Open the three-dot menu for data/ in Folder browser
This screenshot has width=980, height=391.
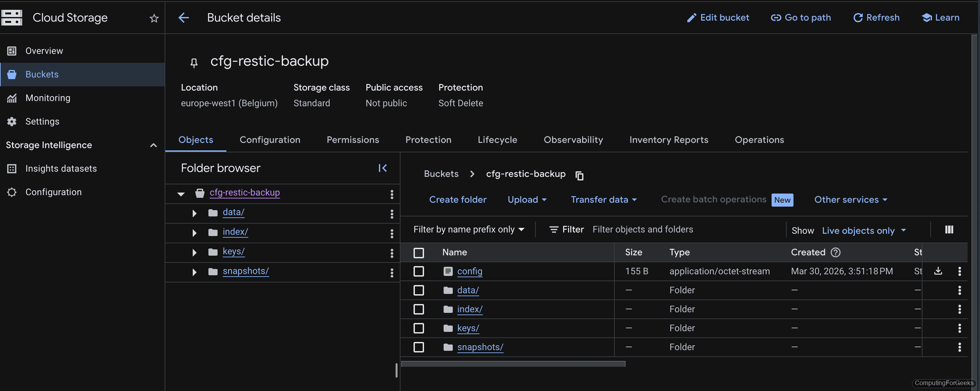[392, 213]
